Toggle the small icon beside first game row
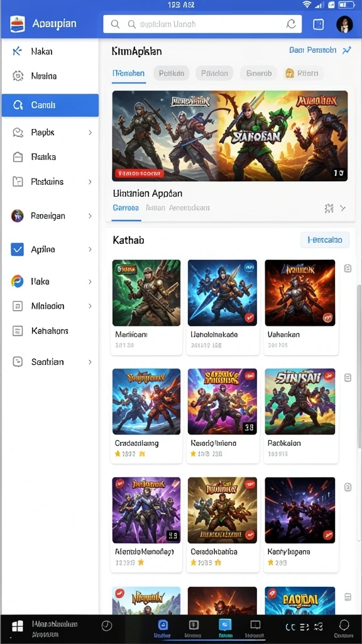 [348, 269]
